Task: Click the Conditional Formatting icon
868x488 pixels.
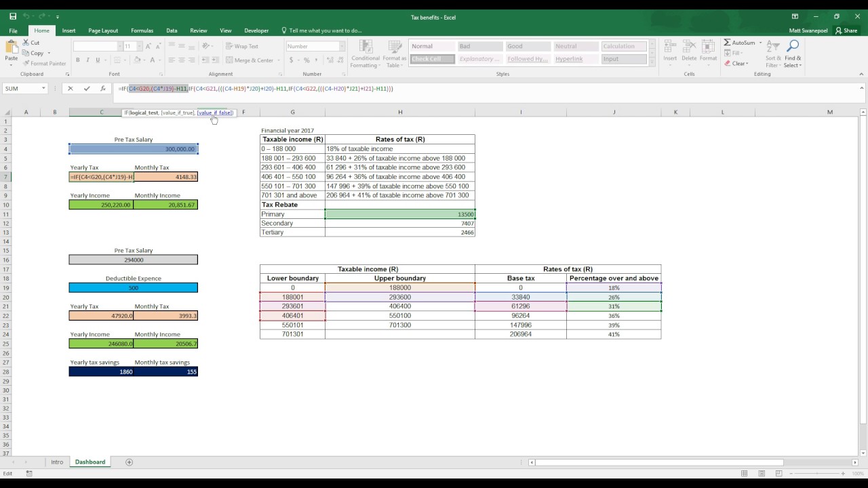Action: tap(366, 47)
